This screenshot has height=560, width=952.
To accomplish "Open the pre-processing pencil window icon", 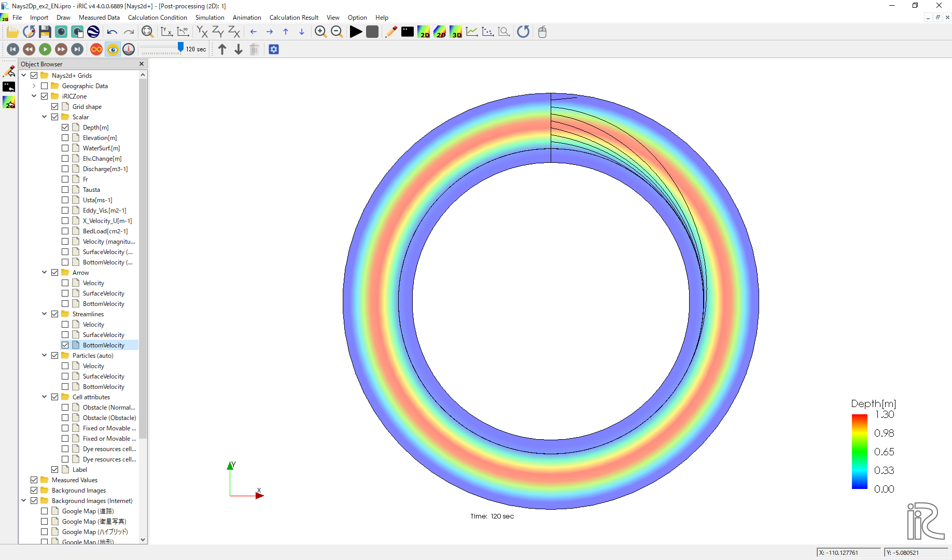I will tap(391, 32).
